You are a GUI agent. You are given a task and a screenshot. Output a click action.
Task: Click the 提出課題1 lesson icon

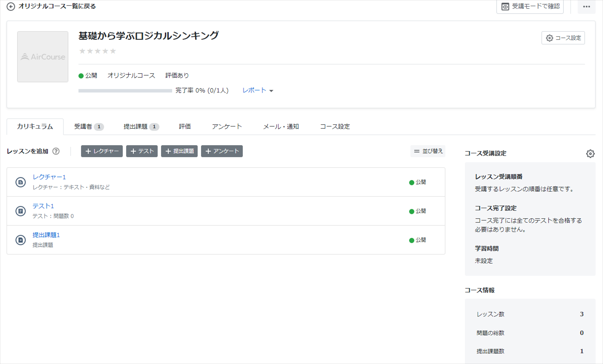(21, 240)
